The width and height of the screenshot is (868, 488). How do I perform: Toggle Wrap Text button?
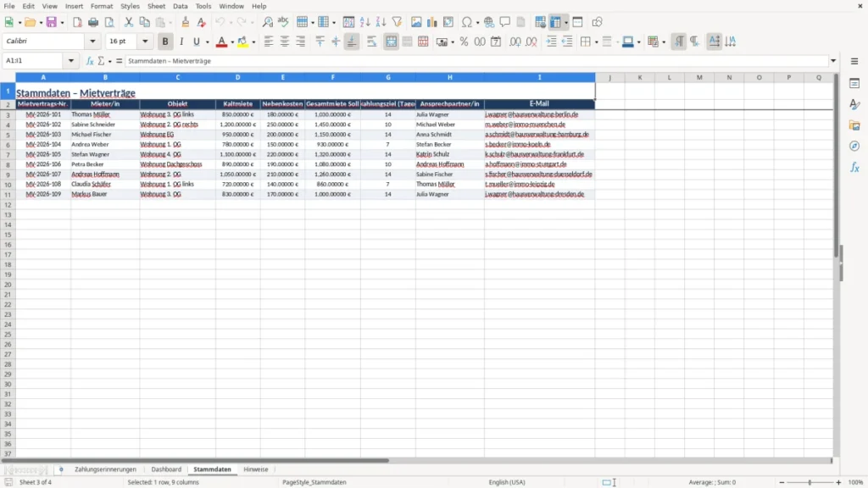[x=371, y=42]
